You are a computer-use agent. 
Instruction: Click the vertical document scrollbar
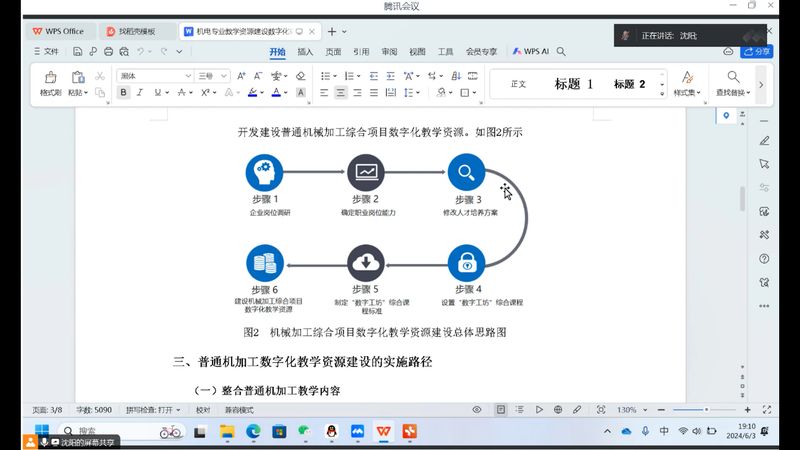742,198
